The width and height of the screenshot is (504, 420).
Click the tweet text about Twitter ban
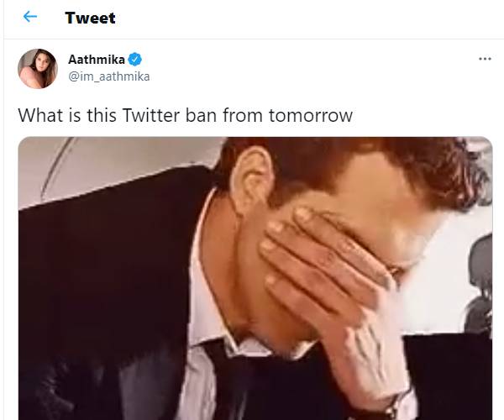(185, 114)
